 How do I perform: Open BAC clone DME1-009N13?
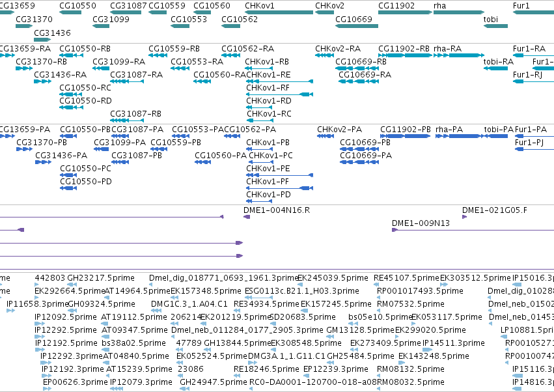coord(421,223)
